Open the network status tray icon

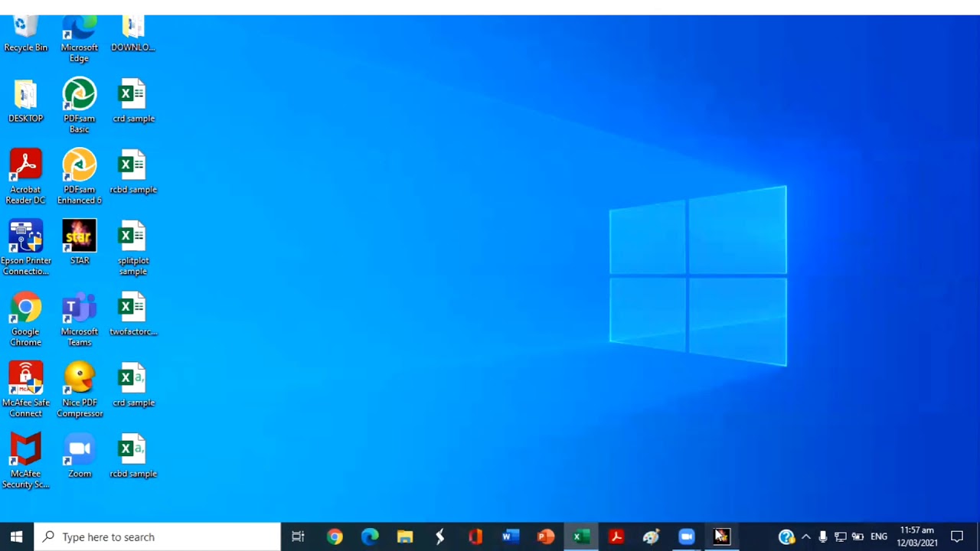click(841, 536)
